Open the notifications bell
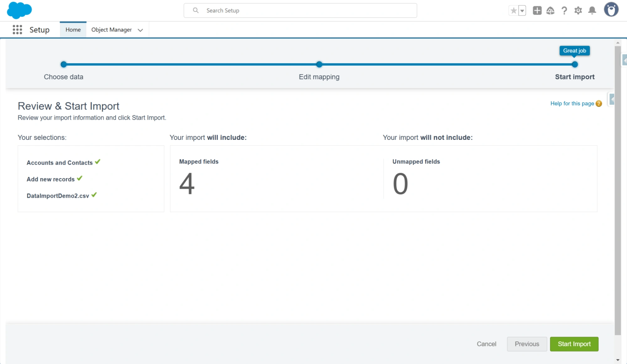 592,11
